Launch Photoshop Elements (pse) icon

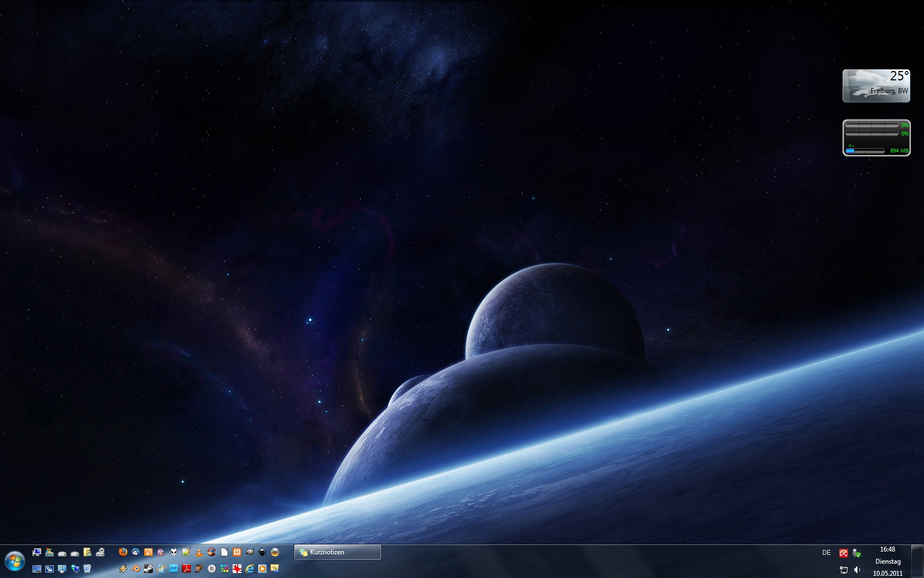tap(173, 568)
